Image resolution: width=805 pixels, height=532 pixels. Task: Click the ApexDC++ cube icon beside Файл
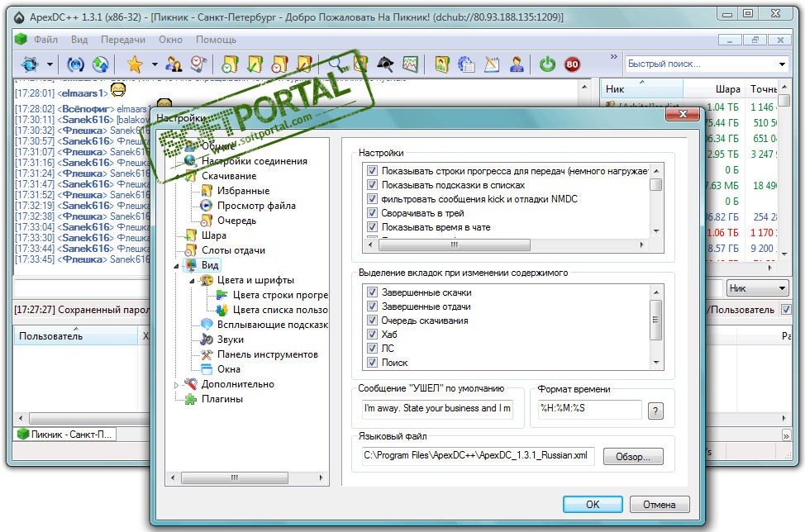(x=21, y=40)
